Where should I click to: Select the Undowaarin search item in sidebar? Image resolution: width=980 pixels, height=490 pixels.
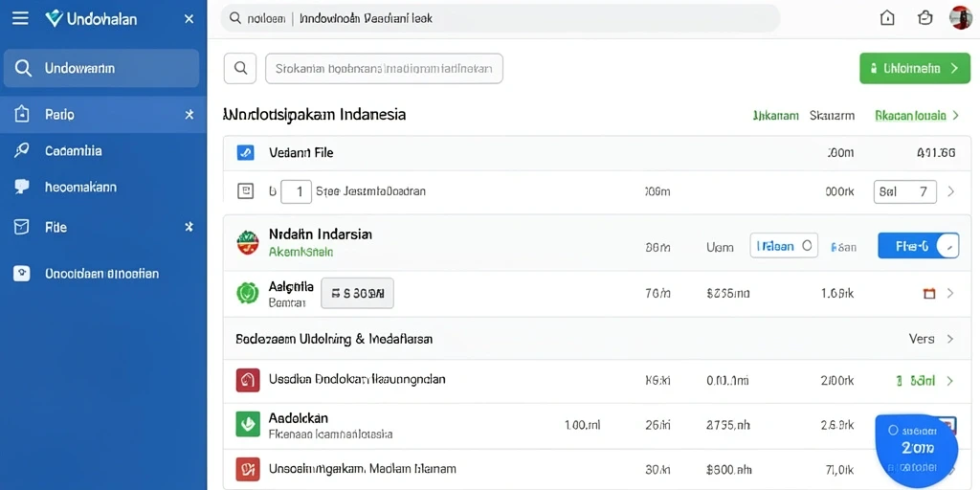click(x=101, y=68)
